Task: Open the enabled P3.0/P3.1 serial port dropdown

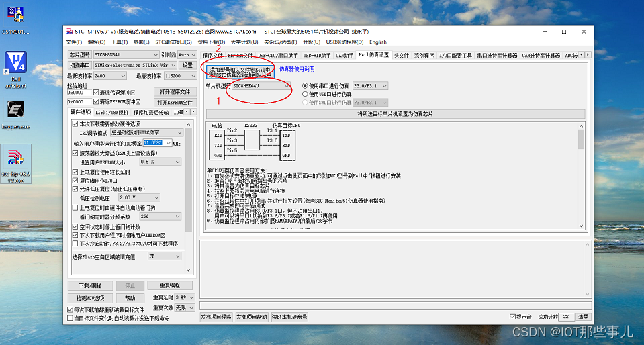Action: (370, 86)
